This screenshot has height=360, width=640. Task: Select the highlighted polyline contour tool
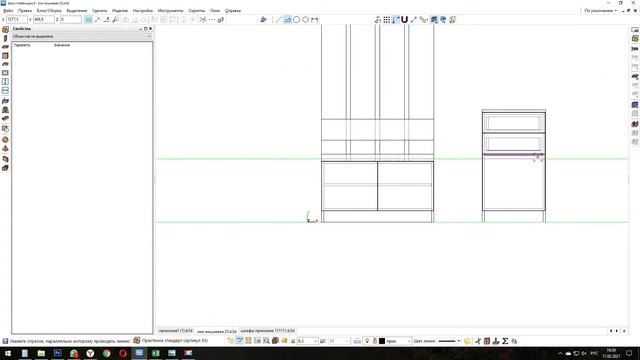288,19
